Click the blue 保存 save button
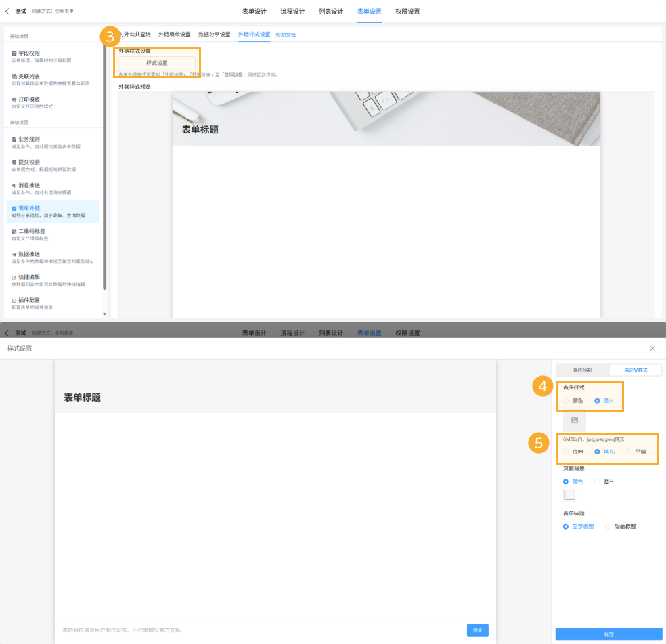 (x=608, y=634)
